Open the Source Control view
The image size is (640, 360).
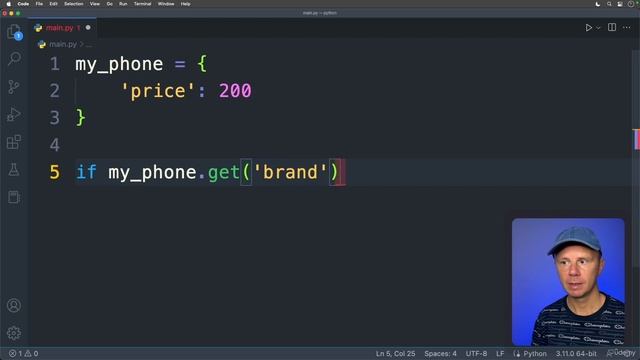14,87
